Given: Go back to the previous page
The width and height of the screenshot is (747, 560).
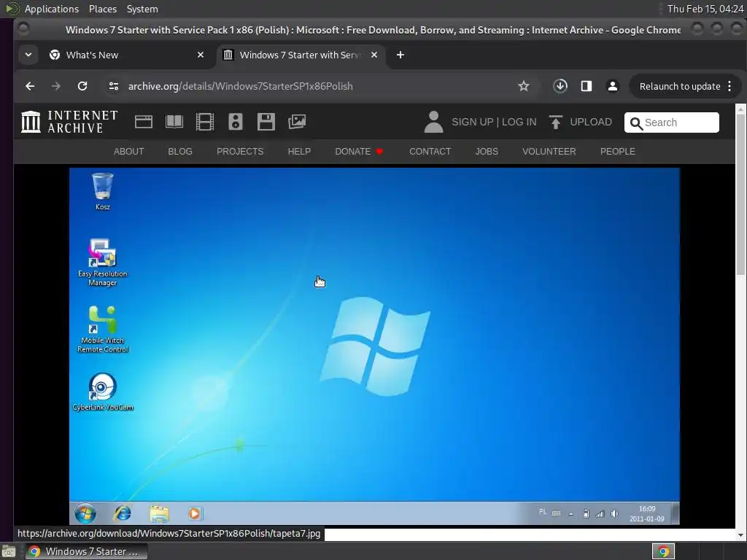Looking at the screenshot, I should click(x=30, y=86).
